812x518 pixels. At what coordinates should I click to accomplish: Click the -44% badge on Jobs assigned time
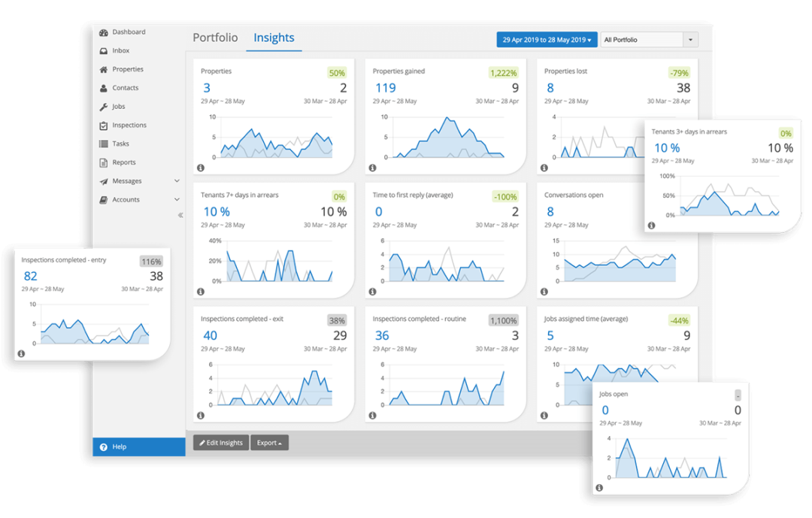coord(679,320)
